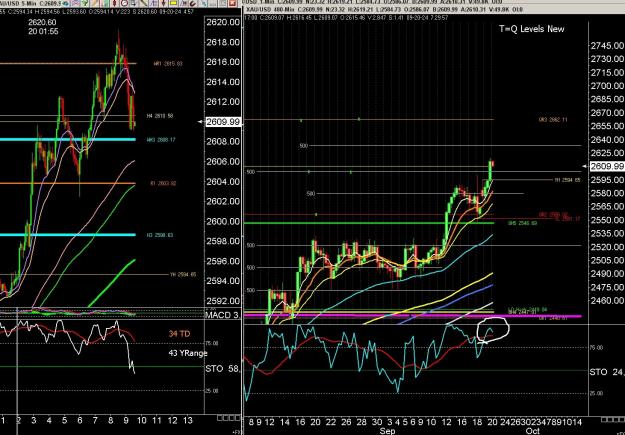
Task: Click the STO 24 label on right chart
Action: tap(606, 372)
